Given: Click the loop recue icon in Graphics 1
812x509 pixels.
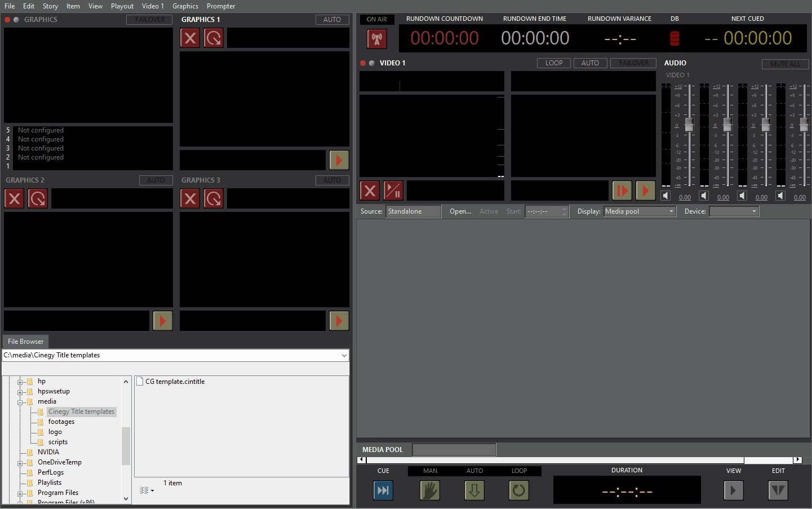Looking at the screenshot, I should (213, 38).
